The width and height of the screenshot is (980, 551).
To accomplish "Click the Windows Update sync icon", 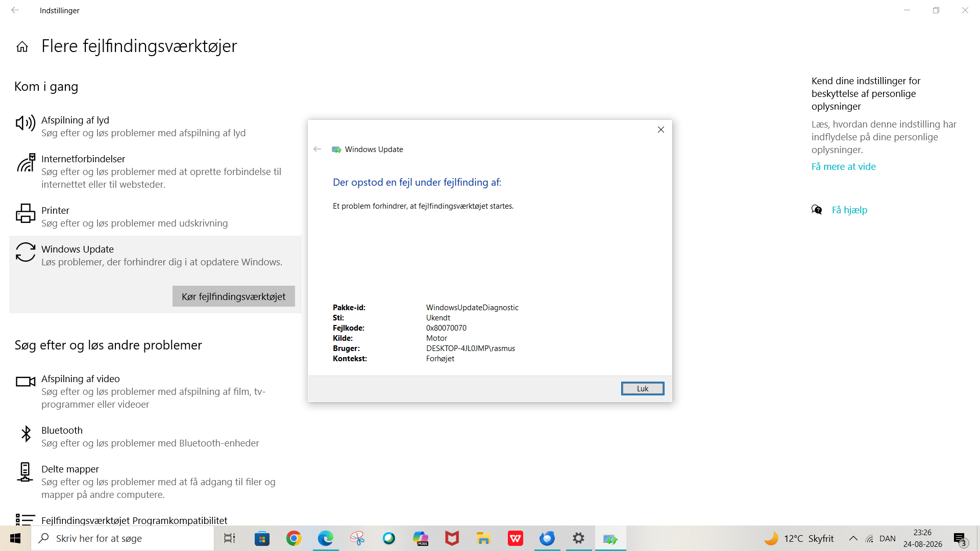I will point(26,252).
